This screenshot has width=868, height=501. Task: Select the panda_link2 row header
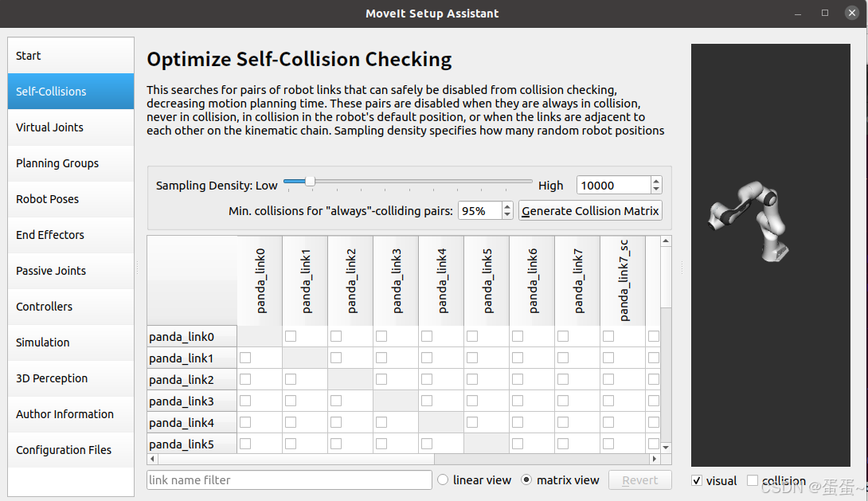tap(192, 380)
